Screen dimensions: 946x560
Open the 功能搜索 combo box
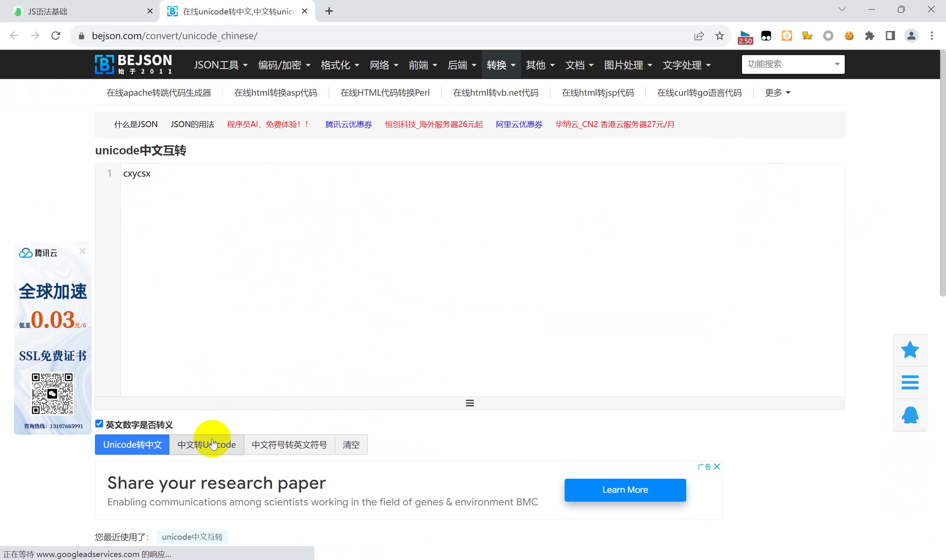(793, 64)
